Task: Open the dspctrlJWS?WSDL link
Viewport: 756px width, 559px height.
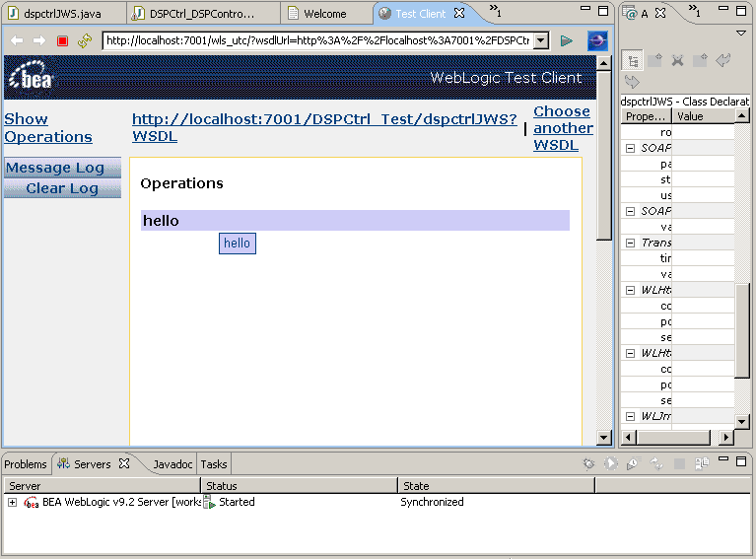Action: pos(324,127)
